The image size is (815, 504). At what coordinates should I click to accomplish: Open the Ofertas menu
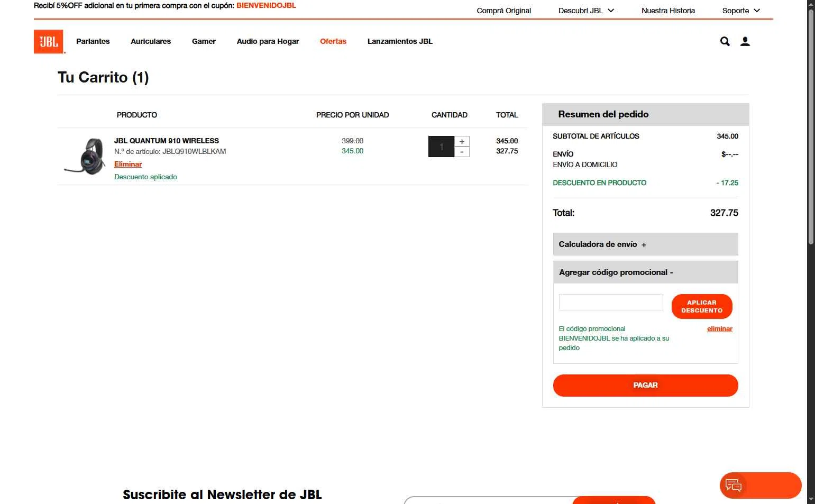click(x=333, y=41)
